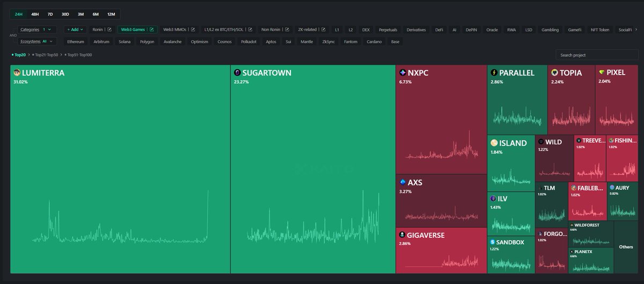The height and width of the screenshot is (284, 644).
Task: Switch time range to 30D
Action: point(65,14)
